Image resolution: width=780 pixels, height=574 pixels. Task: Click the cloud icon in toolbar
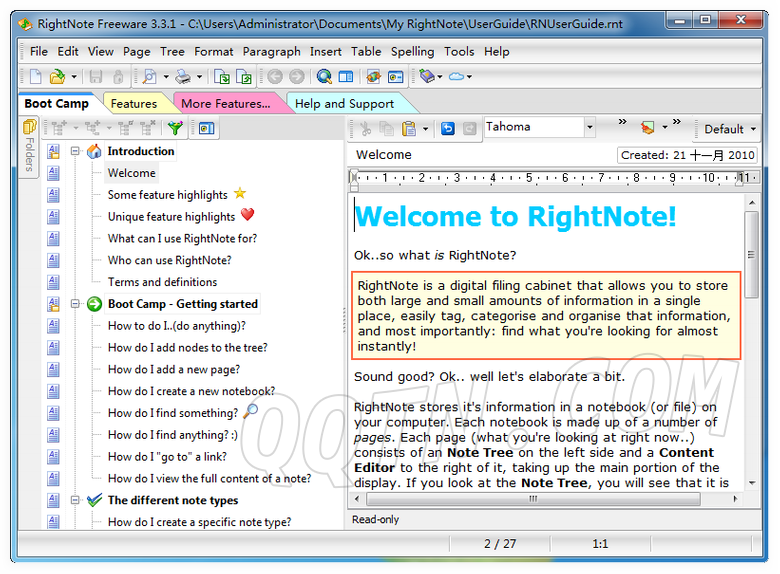(x=456, y=77)
